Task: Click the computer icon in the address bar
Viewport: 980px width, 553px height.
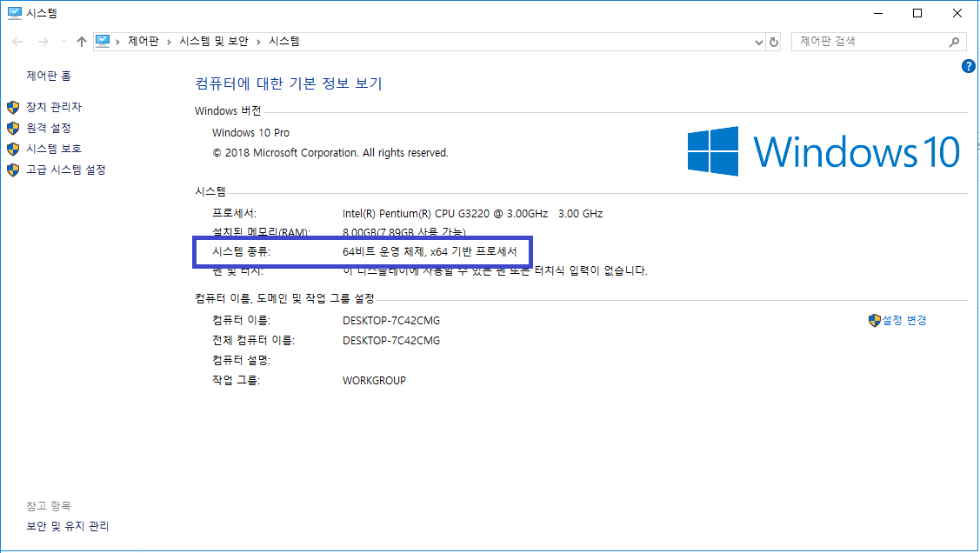Action: (x=103, y=41)
